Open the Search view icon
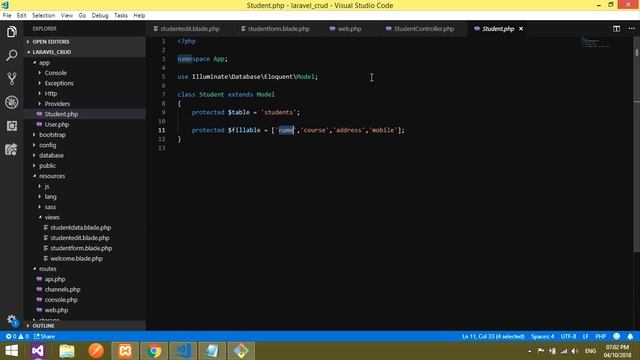Screen dimensions: 640x360 pos(11,55)
